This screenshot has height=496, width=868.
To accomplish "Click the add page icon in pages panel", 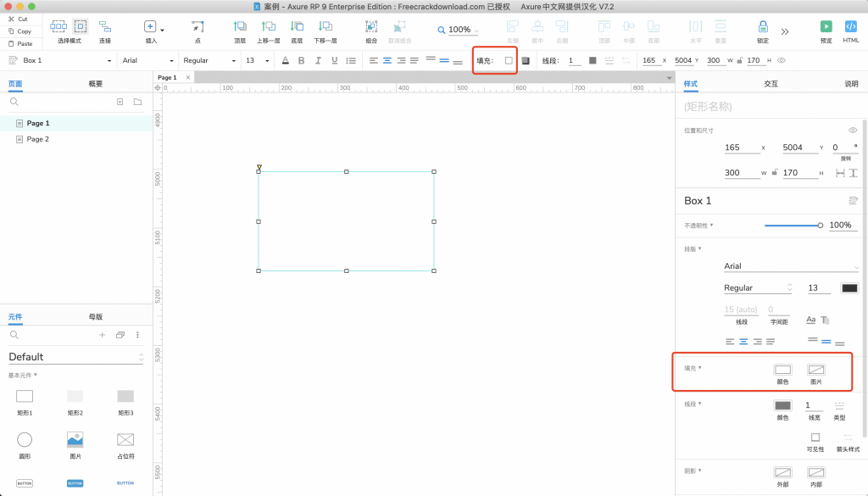I will pyautogui.click(x=120, y=102).
